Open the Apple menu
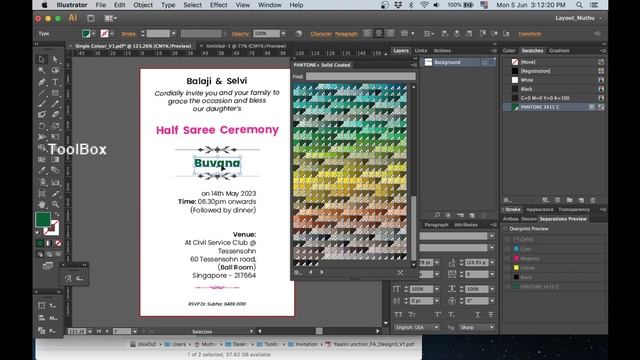This screenshot has width=640, height=360. point(44,5)
